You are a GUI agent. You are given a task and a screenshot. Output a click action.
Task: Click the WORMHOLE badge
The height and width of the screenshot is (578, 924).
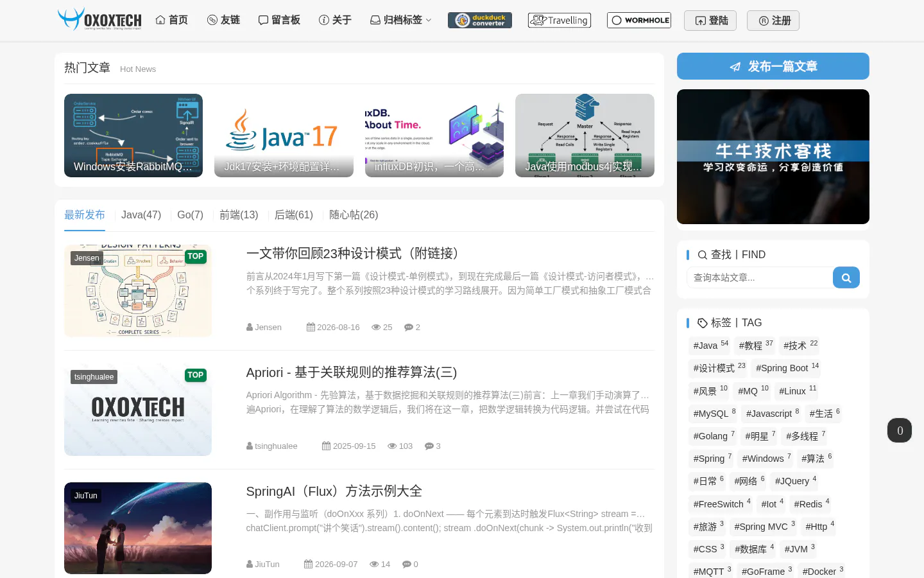tap(639, 21)
